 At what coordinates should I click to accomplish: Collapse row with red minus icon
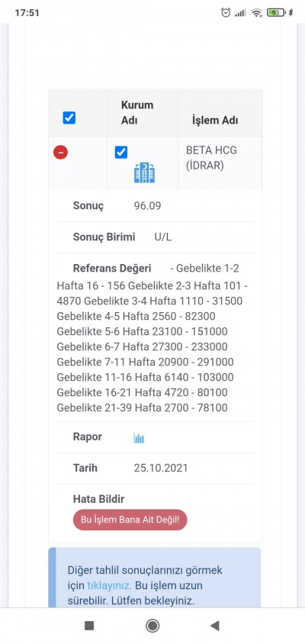[x=61, y=153]
